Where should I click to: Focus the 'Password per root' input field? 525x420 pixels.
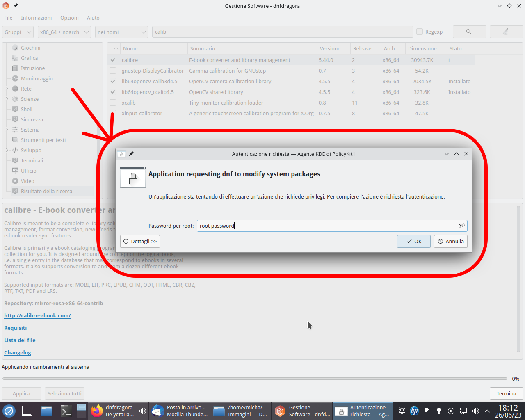332,226
